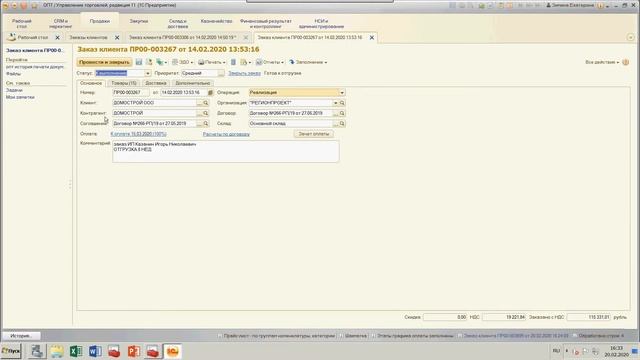
Task: Click the Приоритет field select button
Action: (x=221, y=73)
